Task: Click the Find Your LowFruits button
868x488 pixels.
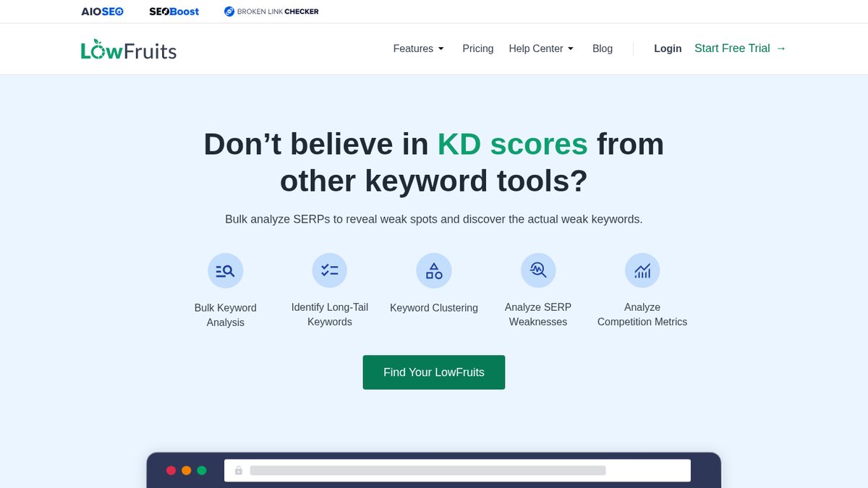Action: 434,372
